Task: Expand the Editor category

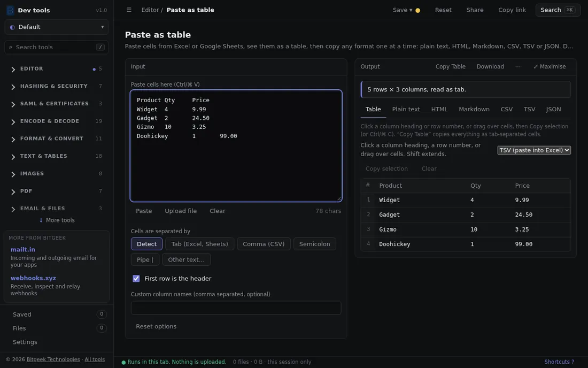Action: pos(56,68)
